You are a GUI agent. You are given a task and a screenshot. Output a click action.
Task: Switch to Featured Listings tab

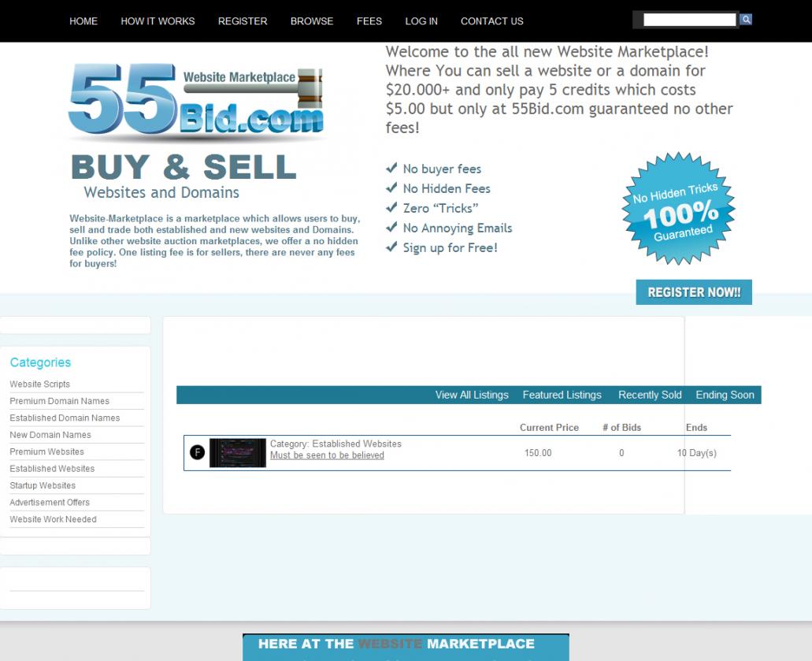tap(562, 395)
